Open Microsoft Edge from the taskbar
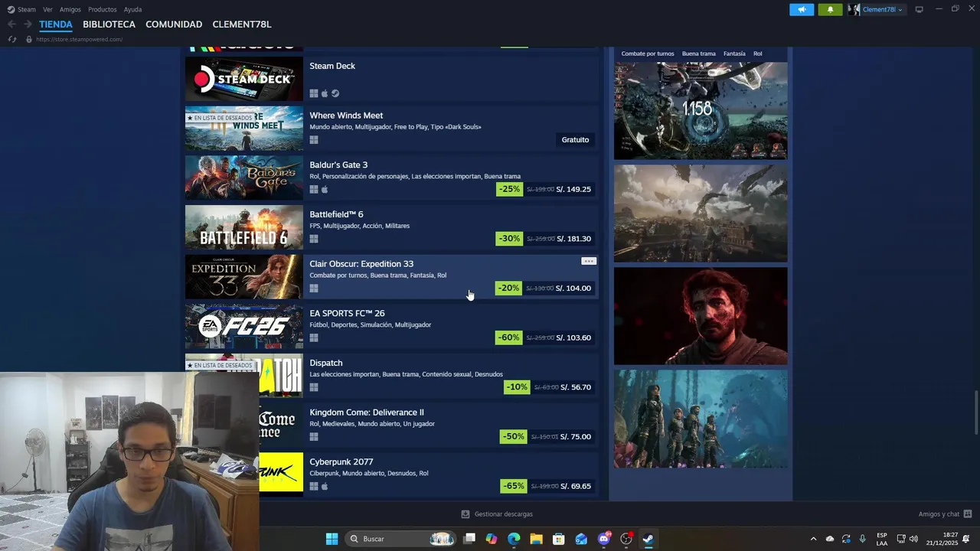The height and width of the screenshot is (551, 980). 514,539
